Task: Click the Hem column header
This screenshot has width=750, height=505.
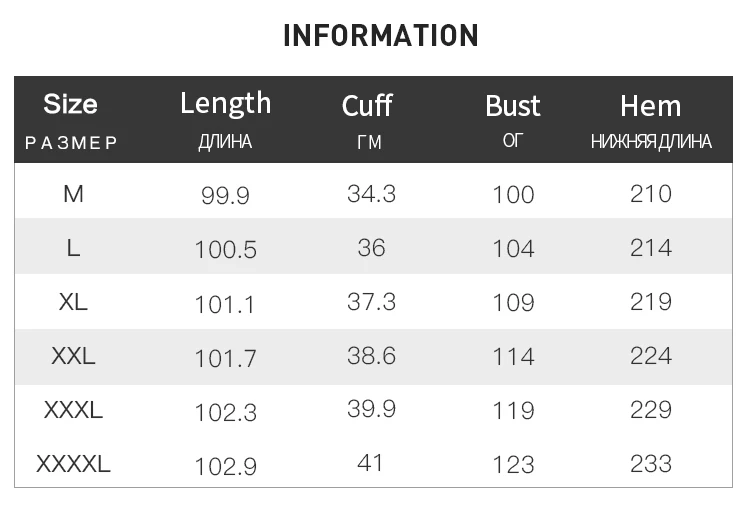Action: [650, 106]
